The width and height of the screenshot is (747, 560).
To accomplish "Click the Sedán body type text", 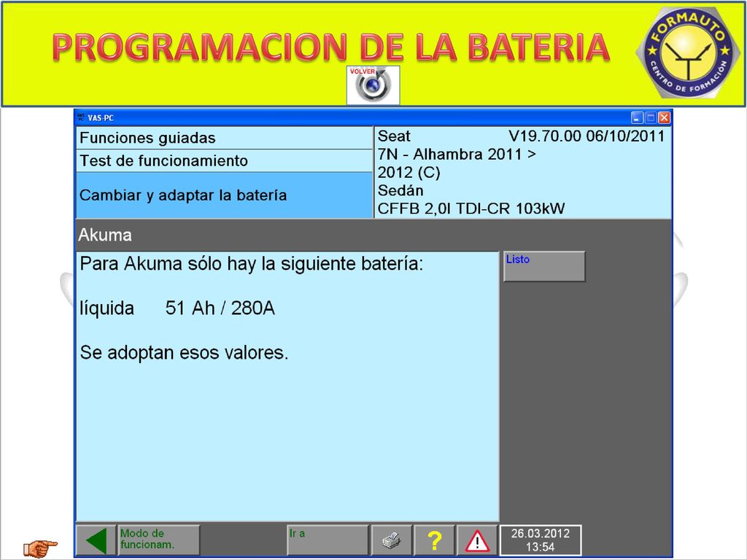I will click(400, 190).
